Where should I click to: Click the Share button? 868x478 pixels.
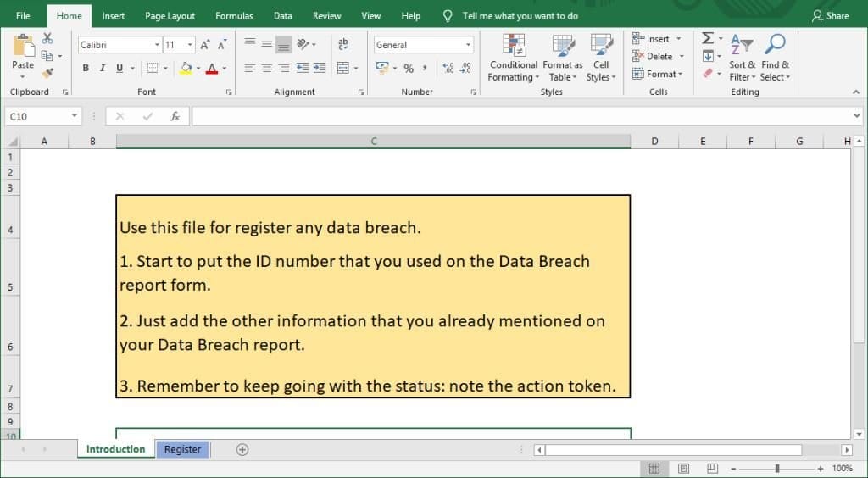click(831, 16)
